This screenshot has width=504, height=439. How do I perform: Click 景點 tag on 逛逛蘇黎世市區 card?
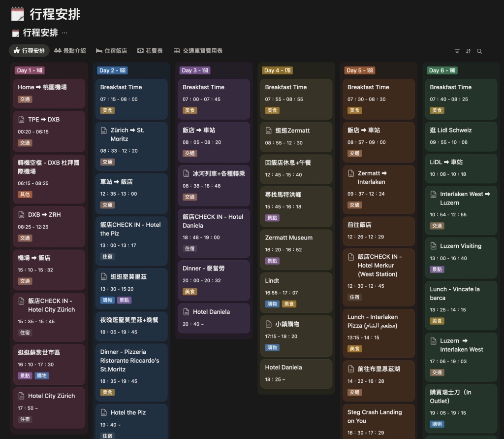25,375
